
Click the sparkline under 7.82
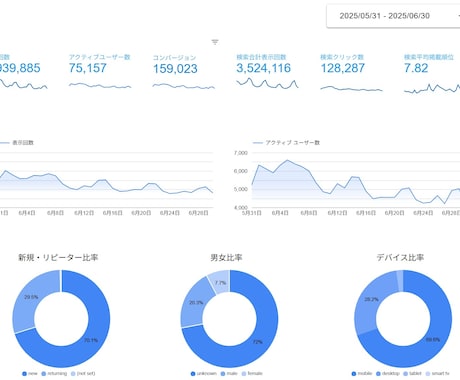(x=432, y=88)
